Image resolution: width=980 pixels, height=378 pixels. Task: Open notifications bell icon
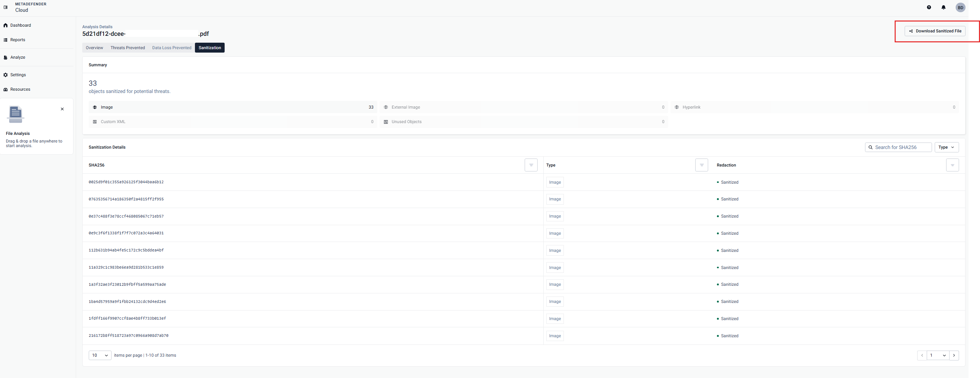click(x=943, y=7)
